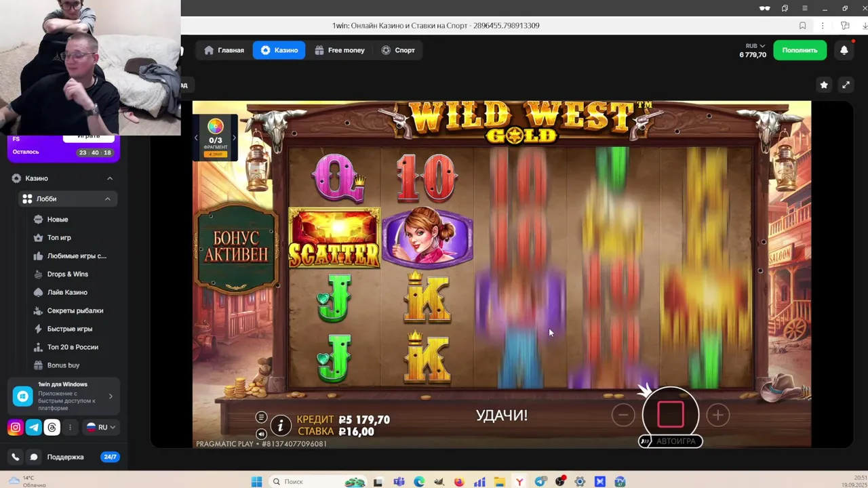Increase the bet with plus button
This screenshot has height=488, width=868.
(718, 415)
